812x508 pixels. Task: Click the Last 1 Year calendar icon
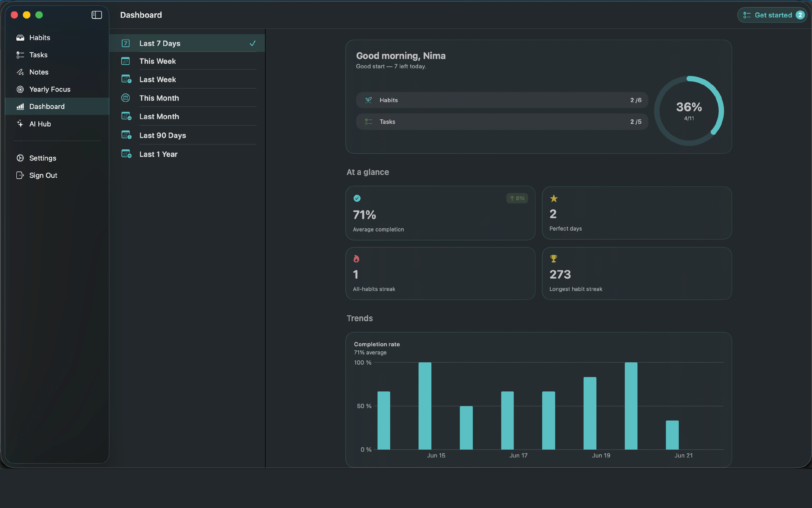click(x=126, y=154)
